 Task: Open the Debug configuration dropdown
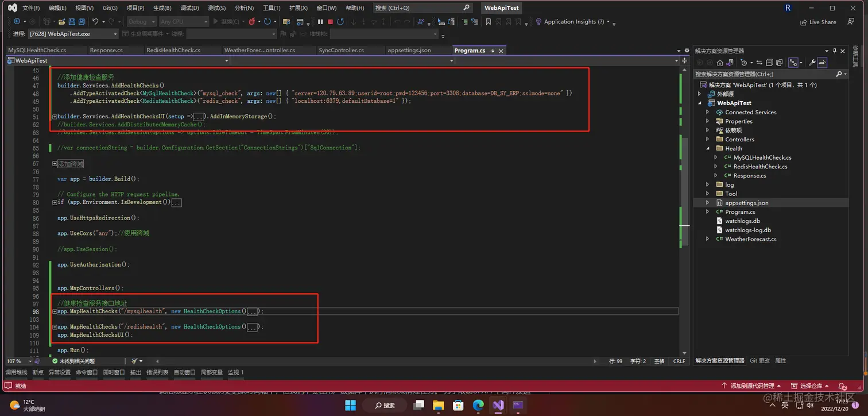pyautogui.click(x=141, y=21)
